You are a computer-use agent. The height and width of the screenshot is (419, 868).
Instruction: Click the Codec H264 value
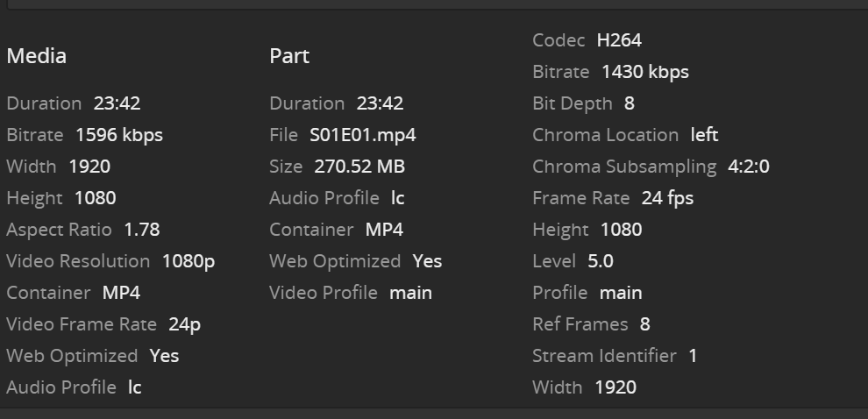619,40
